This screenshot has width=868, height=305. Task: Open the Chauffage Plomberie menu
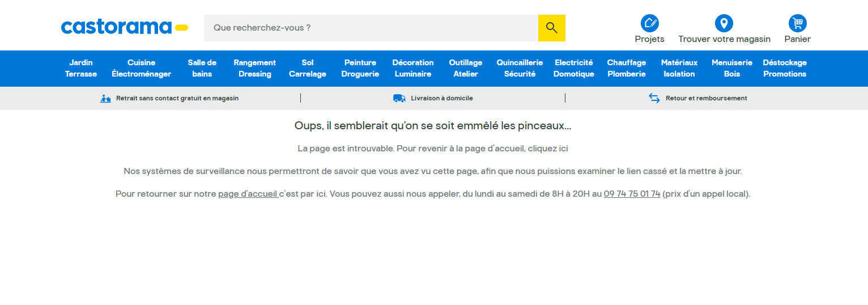coord(627,68)
